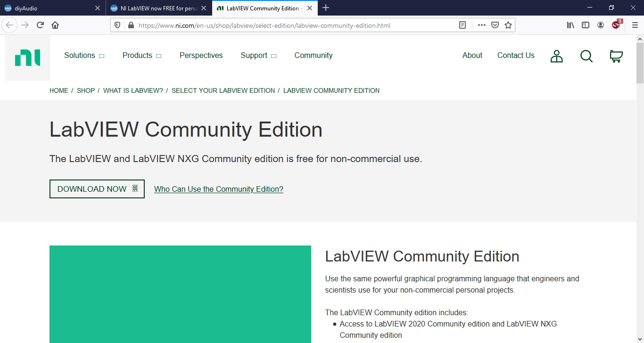
Task: Expand the Solutions menu
Action: [84, 56]
